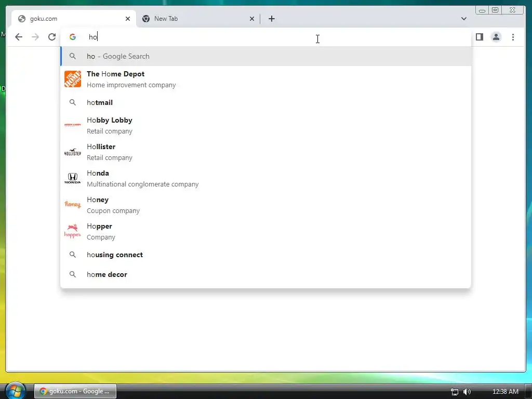This screenshot has width=532, height=399.
Task: Click the Honey logo icon
Action: pyautogui.click(x=73, y=204)
